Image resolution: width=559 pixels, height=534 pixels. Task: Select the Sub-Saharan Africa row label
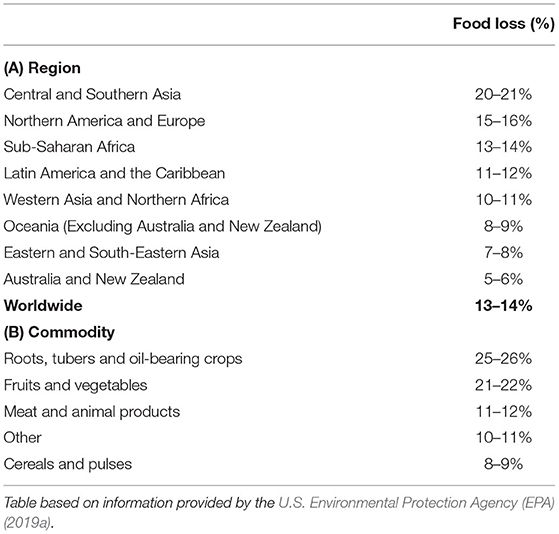click(x=70, y=147)
